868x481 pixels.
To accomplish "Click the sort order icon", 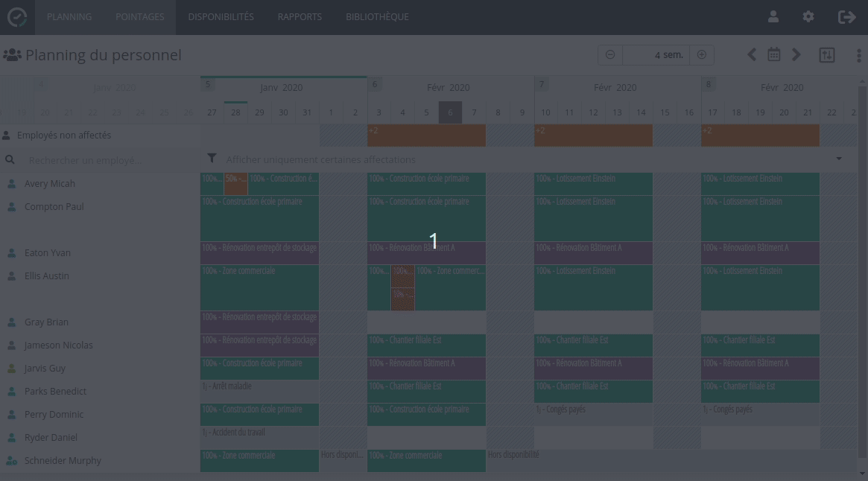I will point(827,55).
